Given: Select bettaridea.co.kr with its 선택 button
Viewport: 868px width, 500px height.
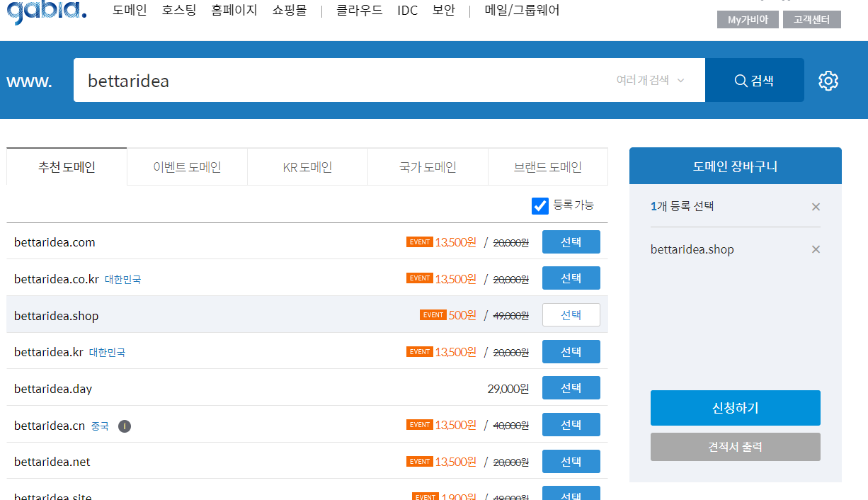Looking at the screenshot, I should coord(571,278).
